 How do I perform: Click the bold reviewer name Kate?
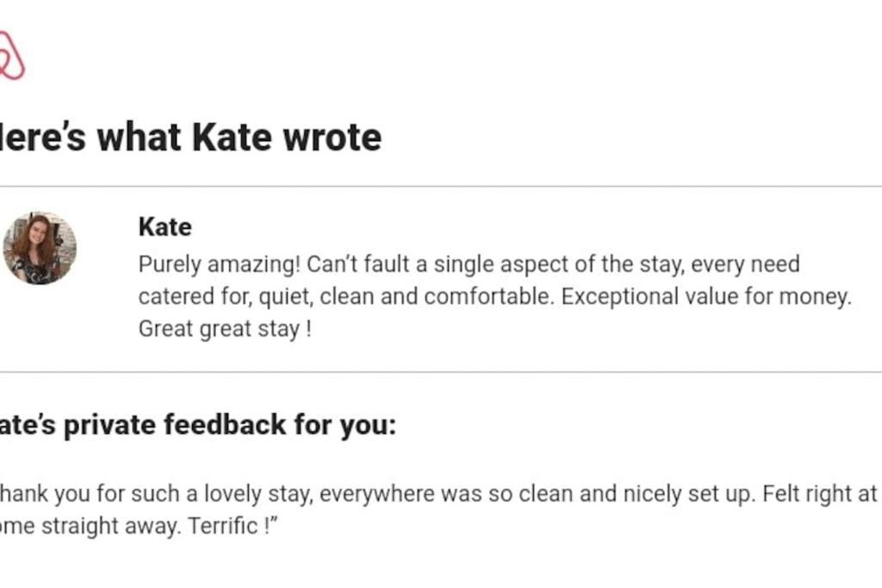pyautogui.click(x=165, y=227)
